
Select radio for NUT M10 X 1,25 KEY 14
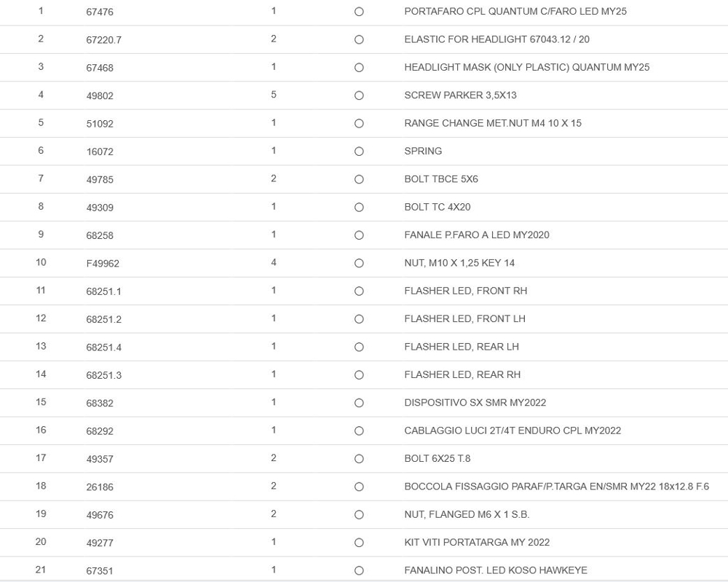coord(359,263)
